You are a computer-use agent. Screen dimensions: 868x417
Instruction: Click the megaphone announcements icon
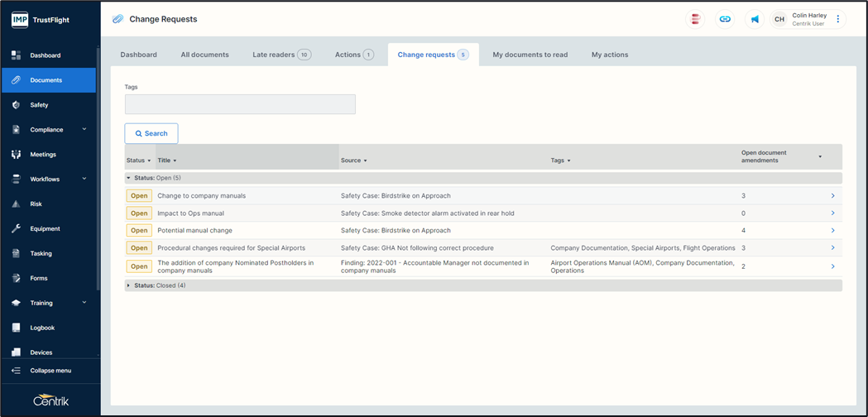pos(754,19)
